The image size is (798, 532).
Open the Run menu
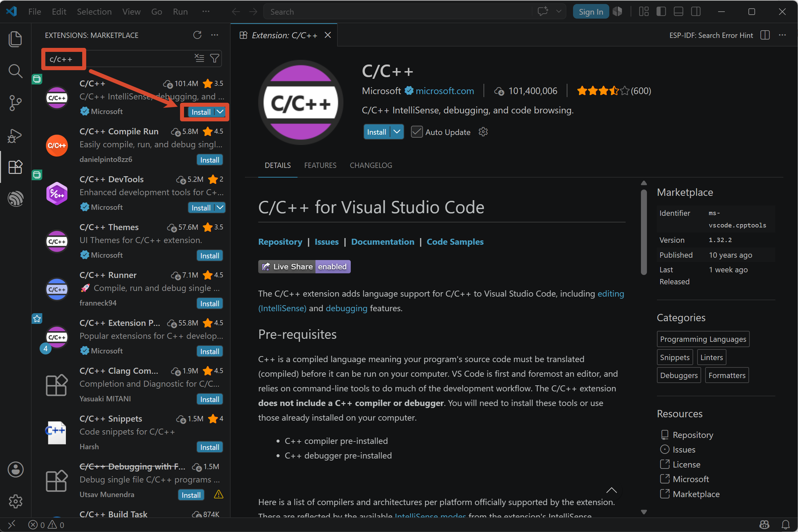180,12
